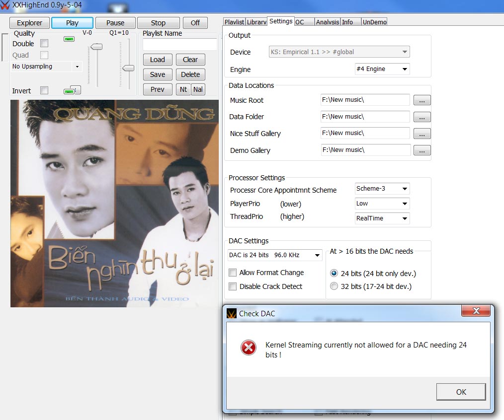Pause playback with the Pause button
Screen dimensions: 504x420
click(x=115, y=23)
